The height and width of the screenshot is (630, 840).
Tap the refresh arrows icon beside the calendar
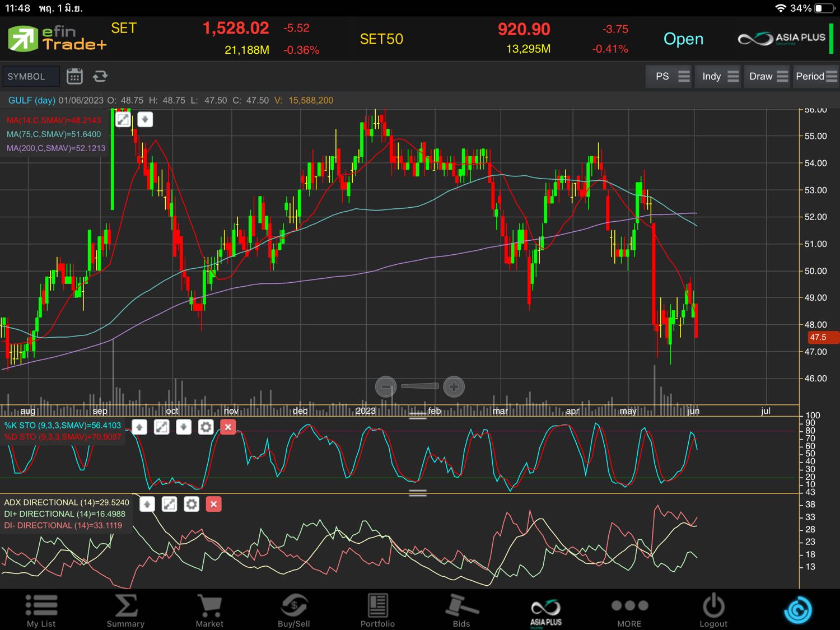coord(100,76)
